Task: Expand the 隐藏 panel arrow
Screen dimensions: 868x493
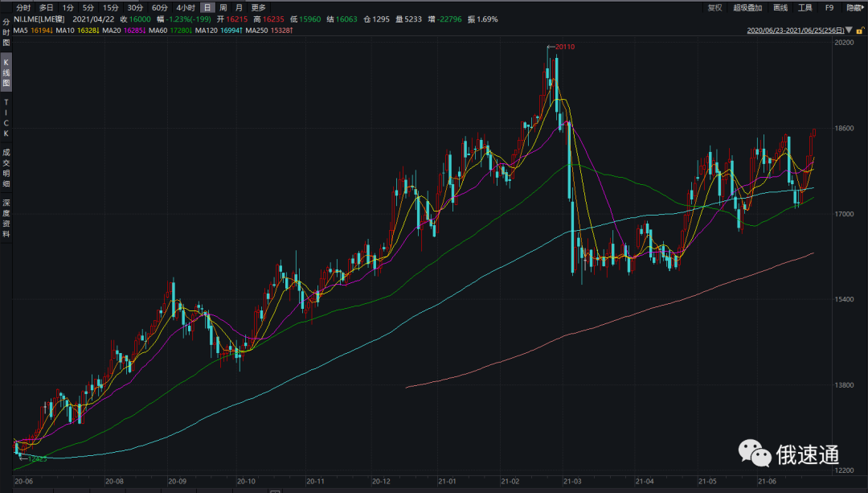Action: 862,7
